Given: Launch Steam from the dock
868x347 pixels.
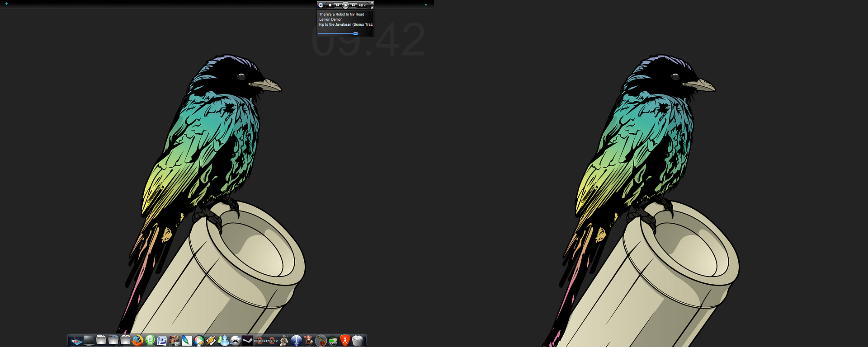Looking at the screenshot, I should (248, 340).
